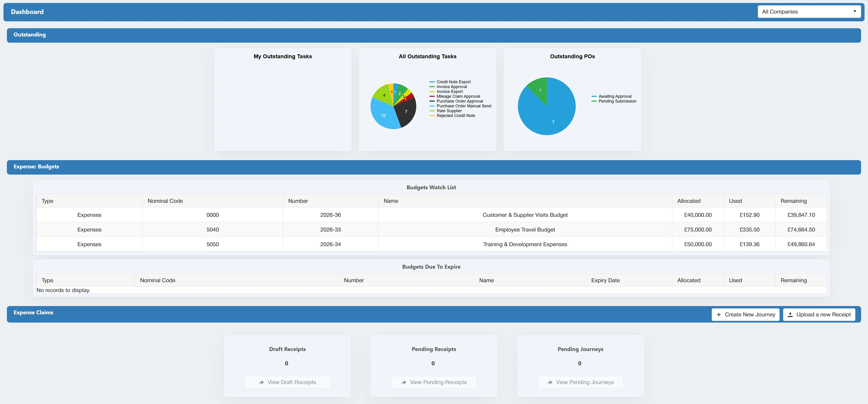
Task: Sort Budgets Due To Expire by Name column
Action: 530,280
